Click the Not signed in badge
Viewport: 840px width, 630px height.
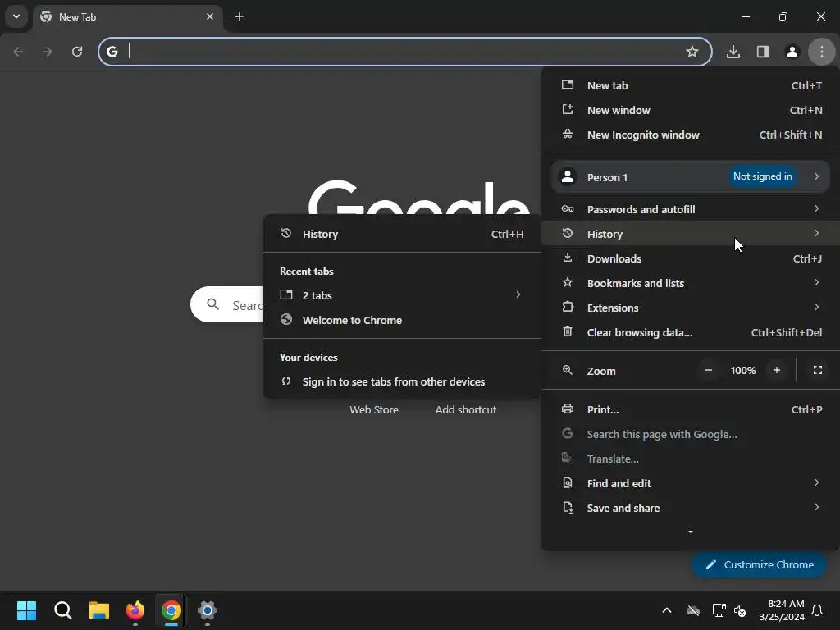(x=762, y=176)
